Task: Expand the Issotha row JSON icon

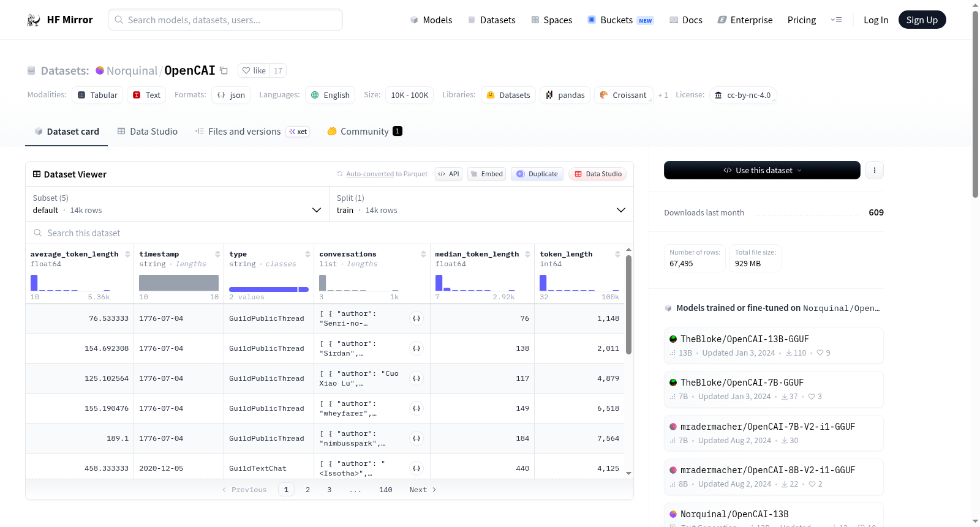Action: pyautogui.click(x=417, y=468)
